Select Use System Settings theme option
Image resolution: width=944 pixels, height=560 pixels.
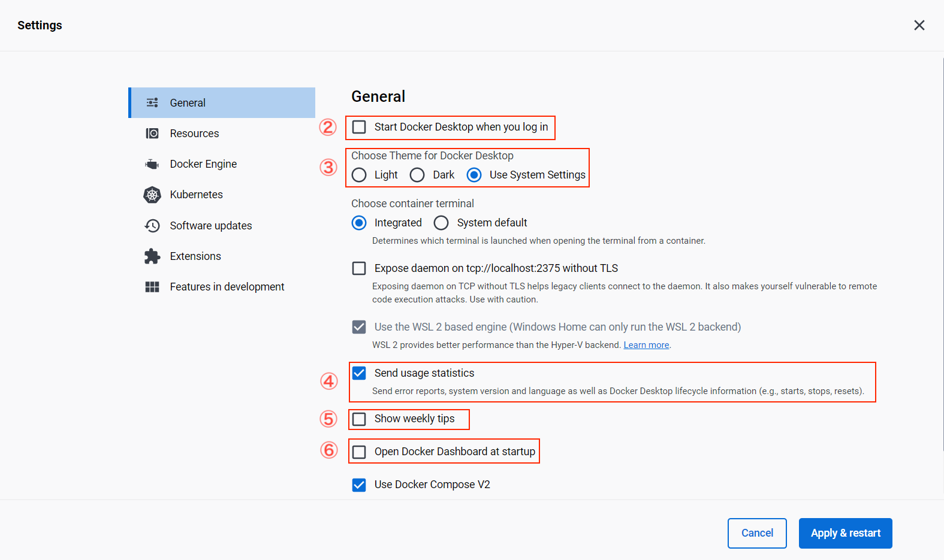(x=474, y=175)
